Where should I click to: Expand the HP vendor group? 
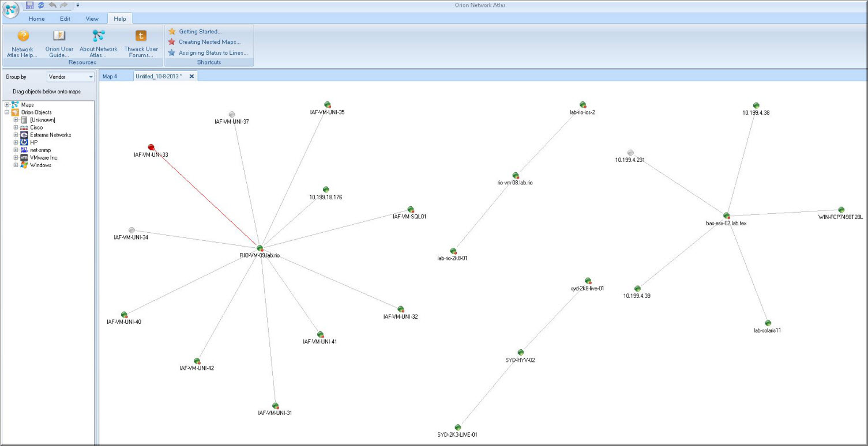(x=16, y=142)
